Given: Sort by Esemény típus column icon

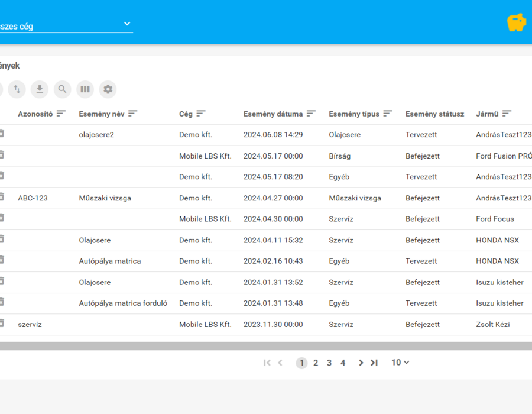Looking at the screenshot, I should tap(388, 114).
